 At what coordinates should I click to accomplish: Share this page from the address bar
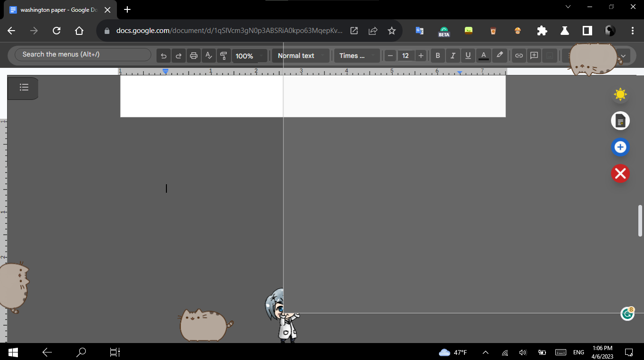[x=373, y=31]
